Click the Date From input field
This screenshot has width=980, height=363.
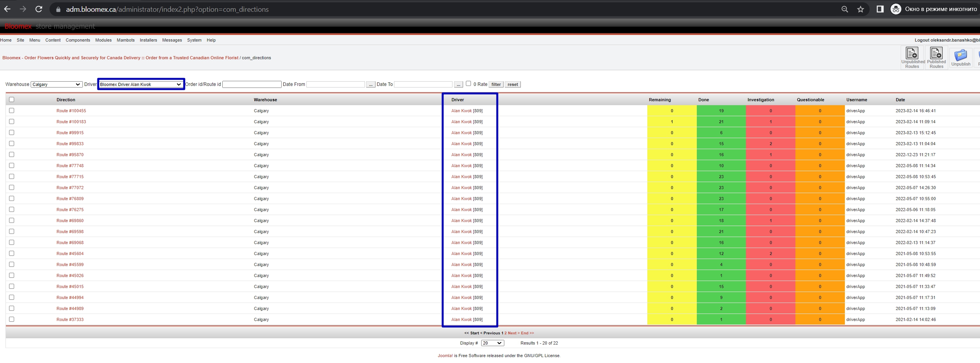[x=335, y=84]
